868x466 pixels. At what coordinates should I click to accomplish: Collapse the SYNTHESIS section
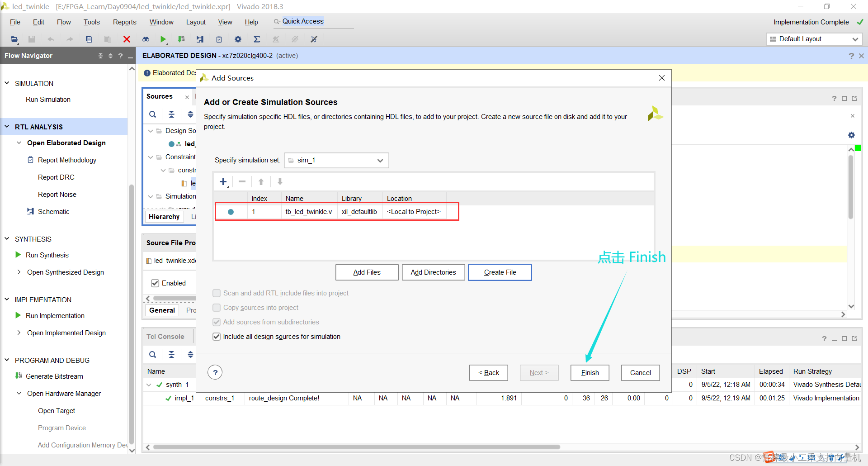(x=7, y=239)
